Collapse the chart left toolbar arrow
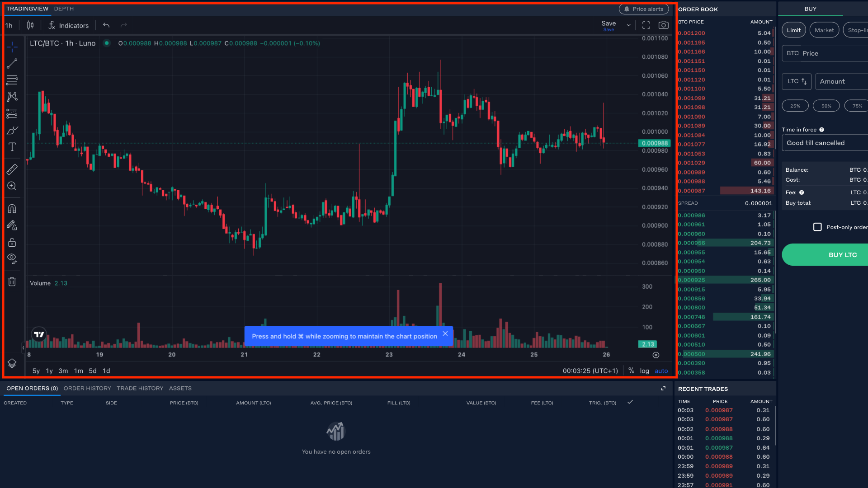The height and width of the screenshot is (488, 868). point(23,348)
